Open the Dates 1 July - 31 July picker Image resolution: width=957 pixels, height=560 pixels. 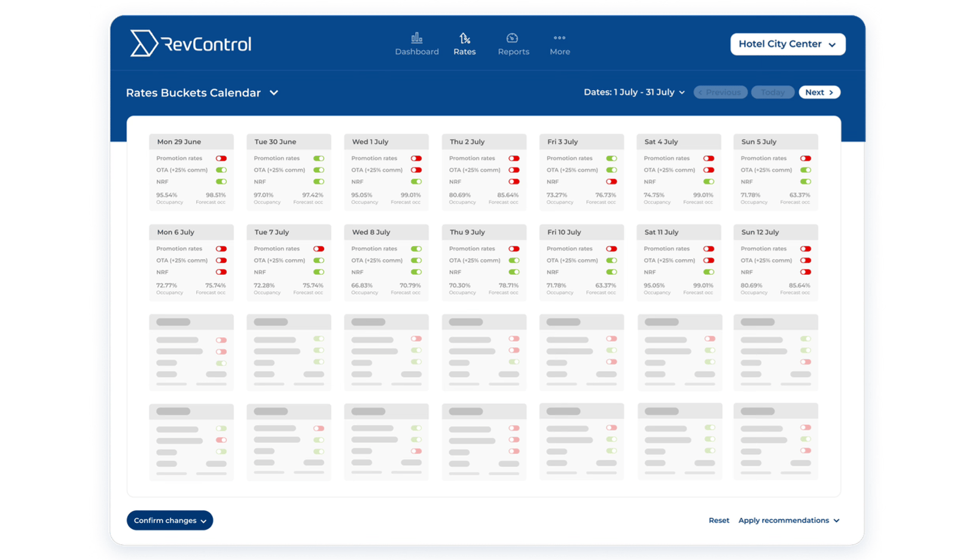[x=634, y=92]
